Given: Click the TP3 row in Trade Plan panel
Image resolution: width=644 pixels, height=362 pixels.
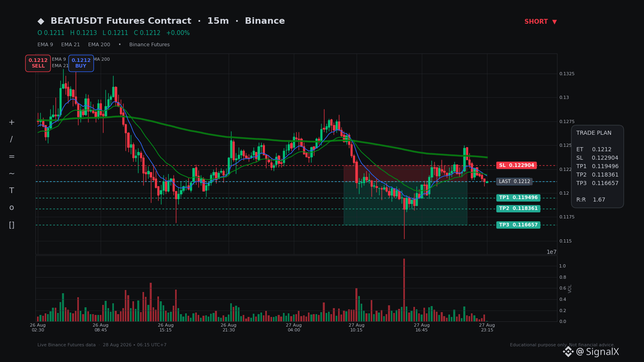Looking at the screenshot, I should 597,183.
